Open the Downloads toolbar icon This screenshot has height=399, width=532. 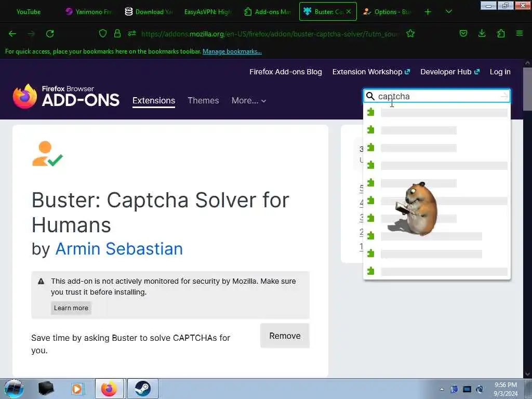pos(482,33)
